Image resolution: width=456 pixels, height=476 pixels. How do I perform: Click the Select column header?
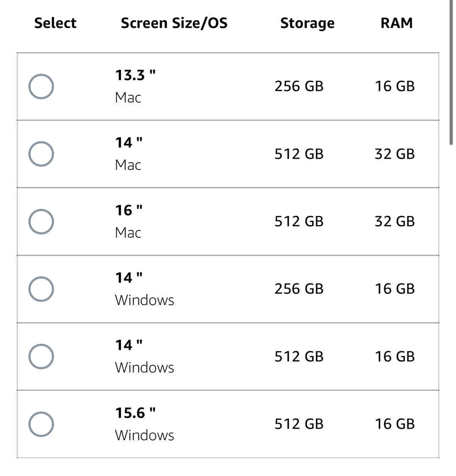click(55, 23)
